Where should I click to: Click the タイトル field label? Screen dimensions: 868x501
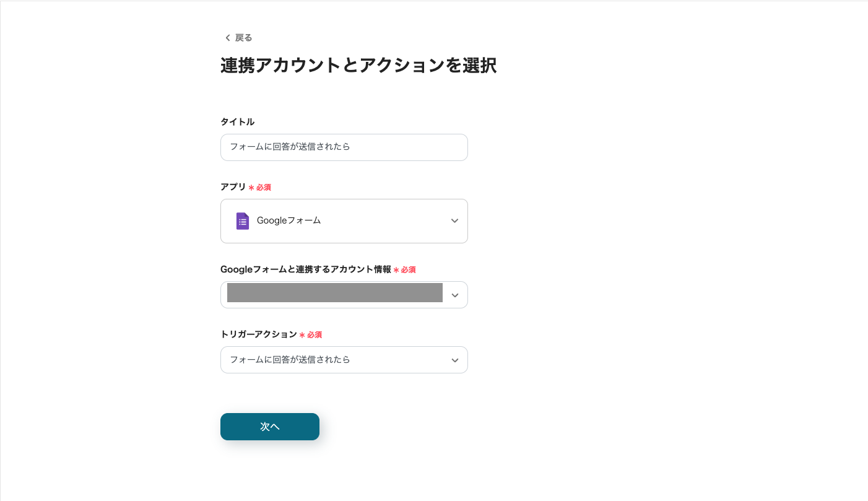pyautogui.click(x=237, y=122)
